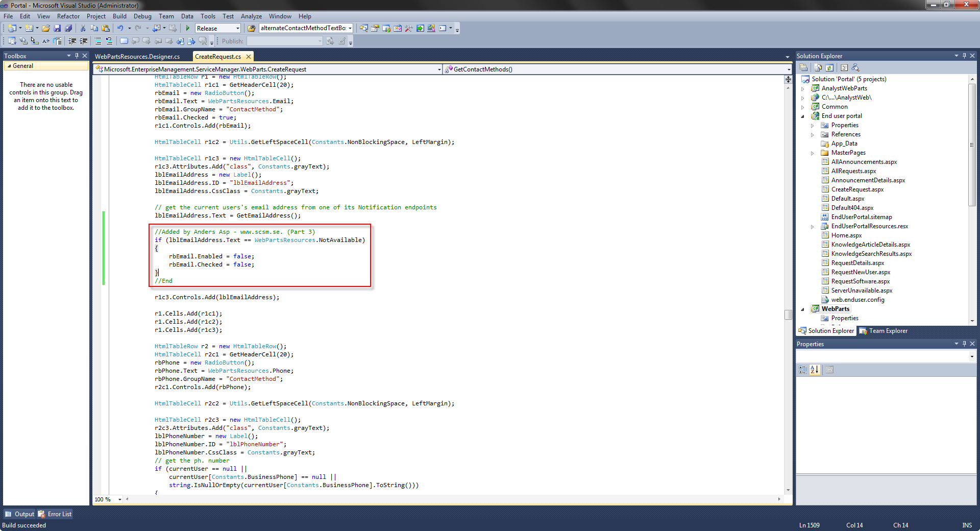Select KnowledgeArticleDetails.aspx file
This screenshot has width=980, height=531.
(870, 245)
